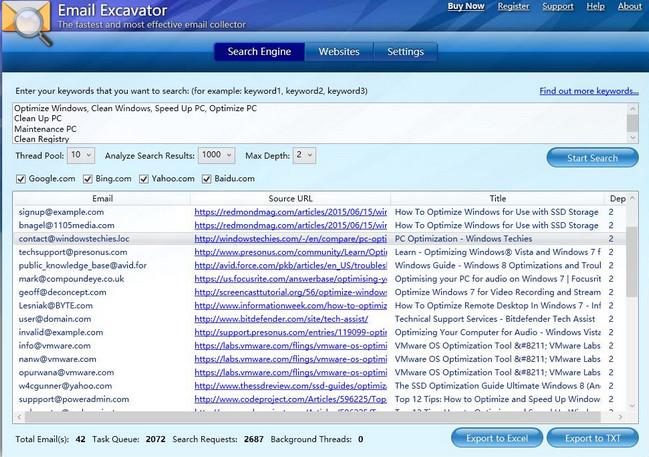The width and height of the screenshot is (649, 457).
Task: Click results horizontal scroll right arrow
Action: (620, 417)
